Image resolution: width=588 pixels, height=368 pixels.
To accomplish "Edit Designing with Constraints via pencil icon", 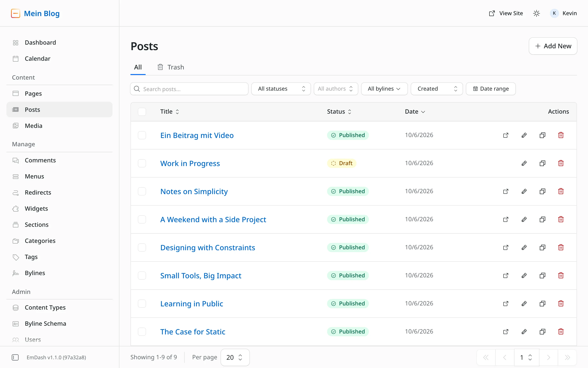I will pyautogui.click(x=524, y=247).
